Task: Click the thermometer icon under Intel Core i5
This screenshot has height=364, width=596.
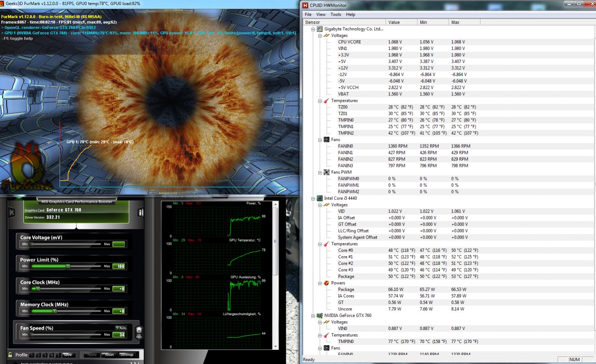Action: 326,244
